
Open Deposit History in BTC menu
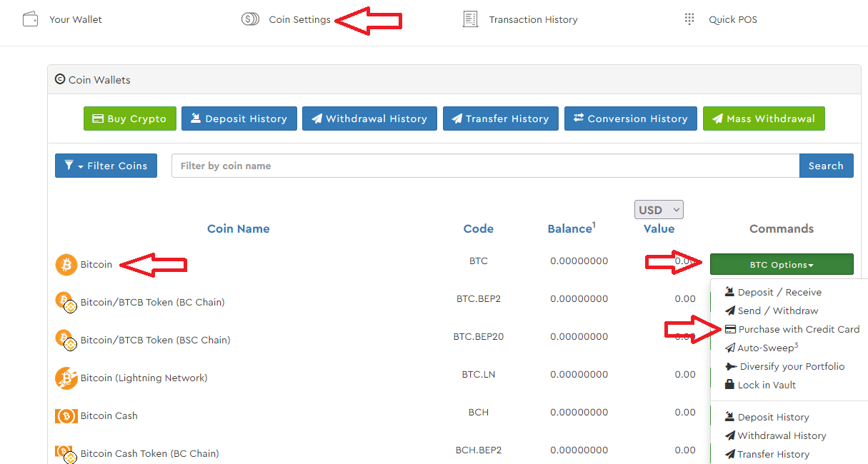[x=767, y=417]
